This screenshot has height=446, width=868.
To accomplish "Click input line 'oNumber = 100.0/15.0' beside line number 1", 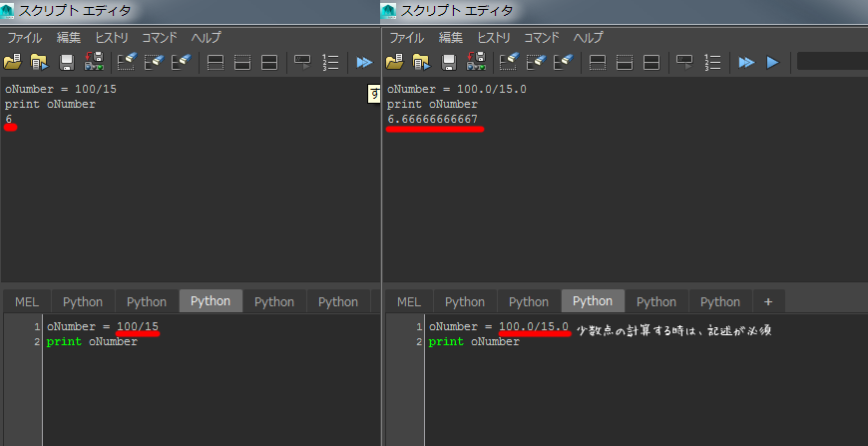I will coord(499,326).
